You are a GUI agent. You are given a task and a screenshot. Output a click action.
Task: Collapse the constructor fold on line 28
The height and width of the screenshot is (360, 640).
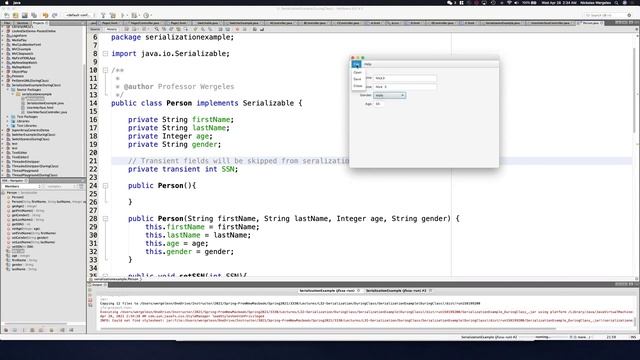(x=105, y=219)
